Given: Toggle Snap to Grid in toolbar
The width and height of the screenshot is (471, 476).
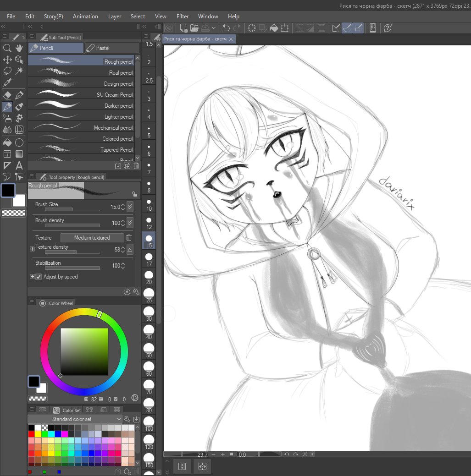Looking at the screenshot, I should click(359, 28).
